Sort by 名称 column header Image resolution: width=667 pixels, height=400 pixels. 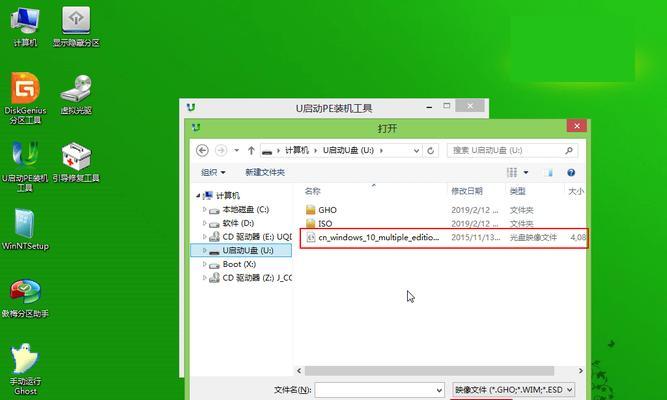(x=313, y=191)
